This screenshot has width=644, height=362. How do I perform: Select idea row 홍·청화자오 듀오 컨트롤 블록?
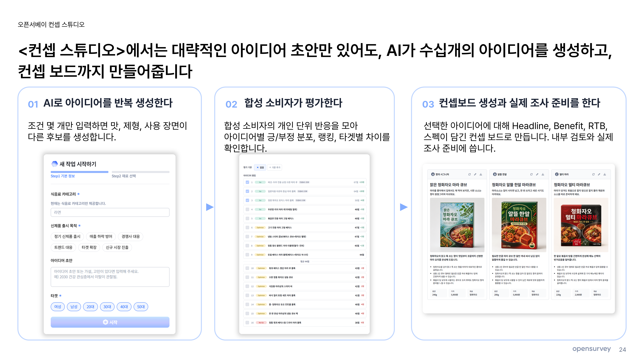click(305, 304)
